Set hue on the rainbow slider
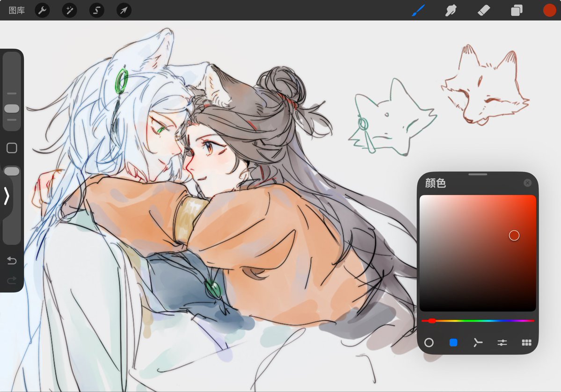 [478, 321]
